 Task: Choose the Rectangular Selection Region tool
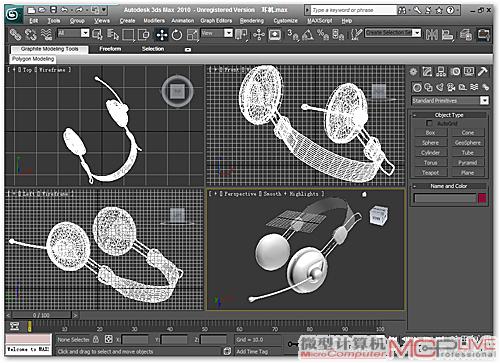(x=128, y=34)
